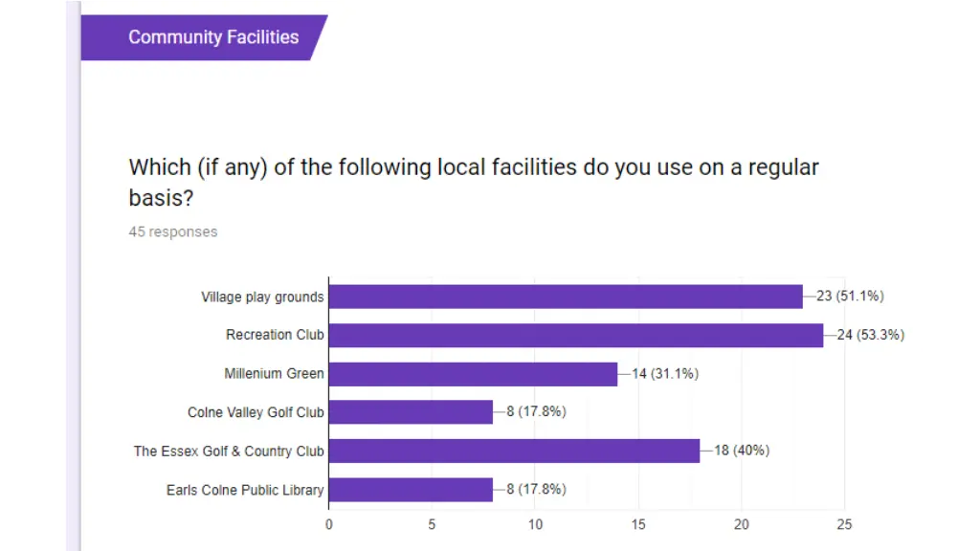Select the Recreation Club bar
Image resolution: width=980 pixels, height=551 pixels.
coord(575,335)
